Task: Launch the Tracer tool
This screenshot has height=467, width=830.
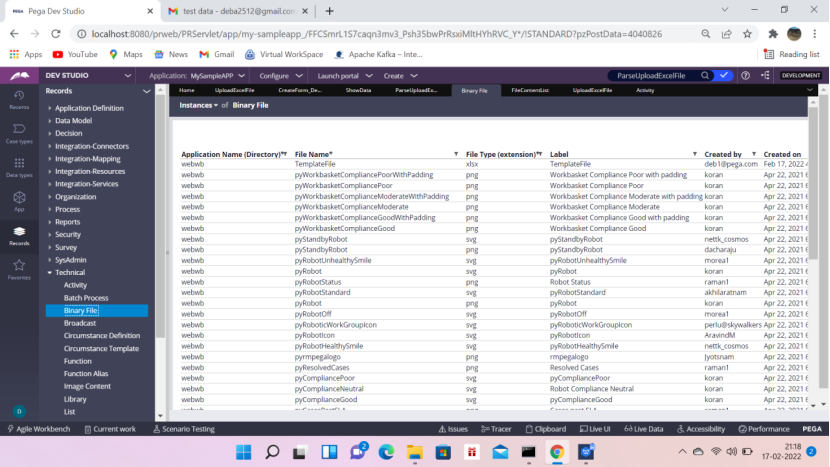Action: click(497, 429)
